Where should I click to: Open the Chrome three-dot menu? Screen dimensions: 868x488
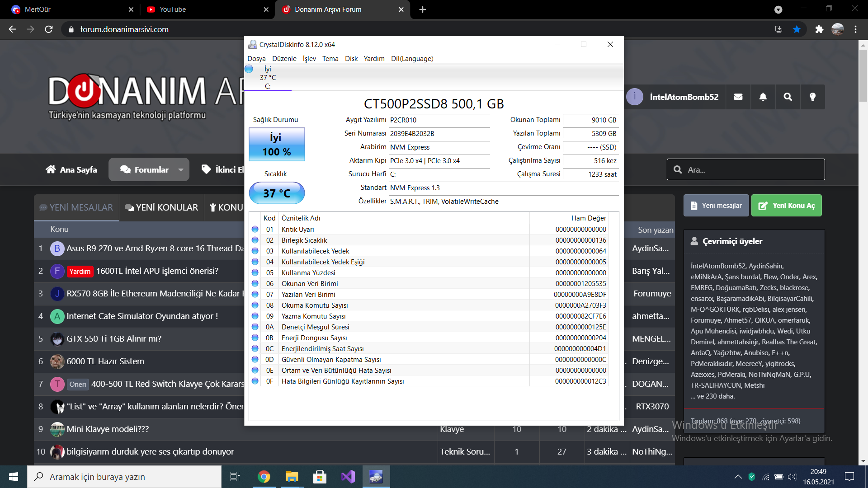855,29
